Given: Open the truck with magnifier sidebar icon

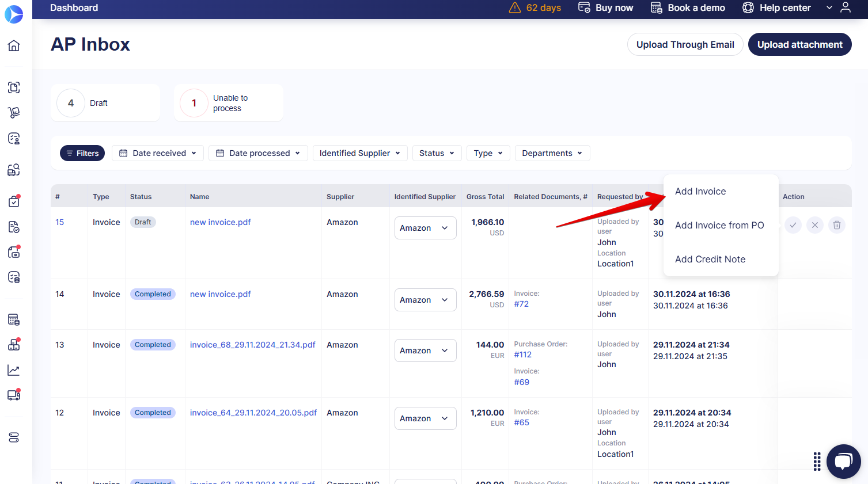Looking at the screenshot, I should (x=14, y=170).
